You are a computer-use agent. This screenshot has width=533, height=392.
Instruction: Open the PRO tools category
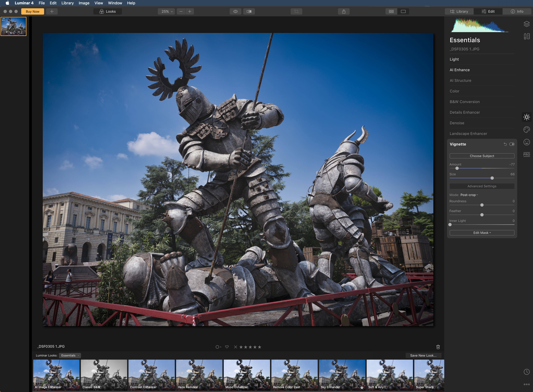tap(526, 154)
